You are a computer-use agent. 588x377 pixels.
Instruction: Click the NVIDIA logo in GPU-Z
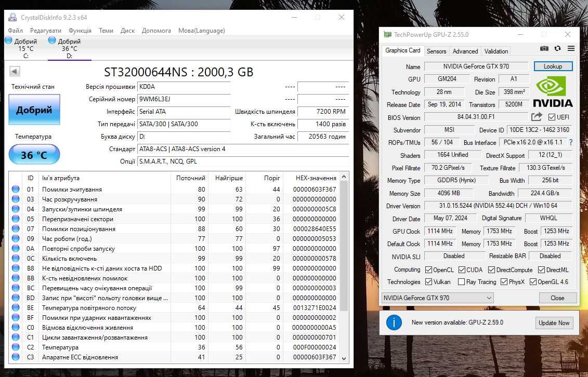[553, 92]
